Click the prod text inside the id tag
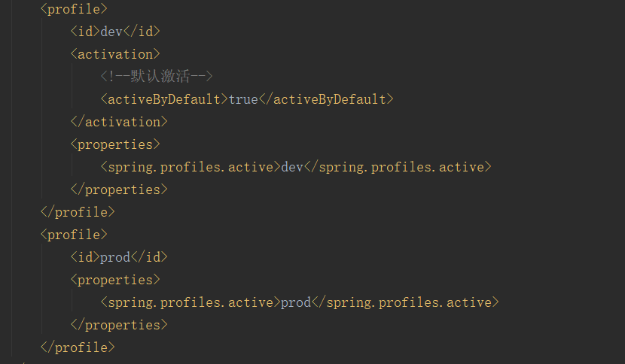The height and width of the screenshot is (364, 625). coord(115,257)
